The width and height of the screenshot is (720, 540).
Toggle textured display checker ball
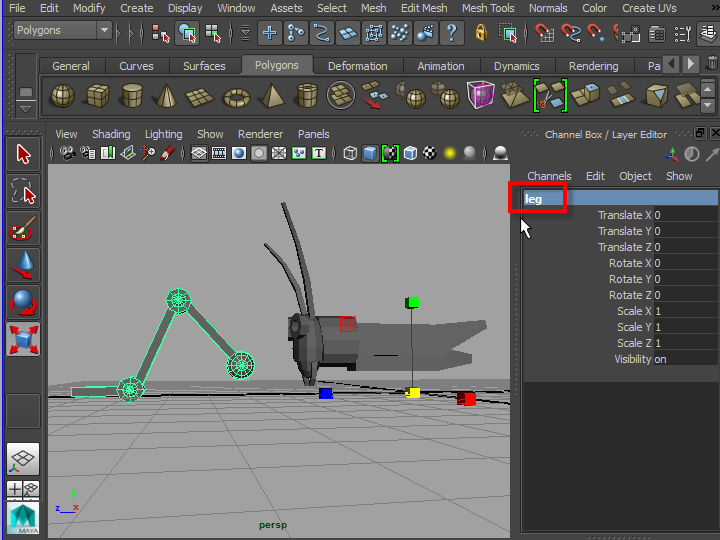(x=430, y=153)
